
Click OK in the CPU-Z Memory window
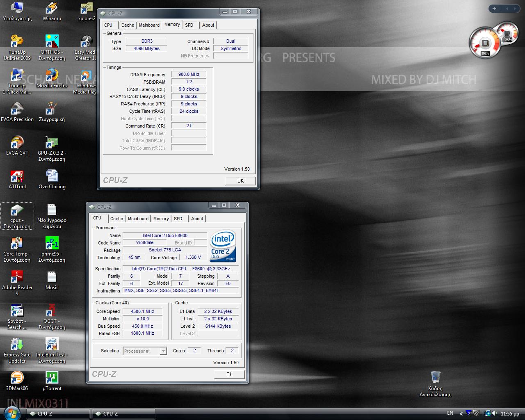click(240, 180)
